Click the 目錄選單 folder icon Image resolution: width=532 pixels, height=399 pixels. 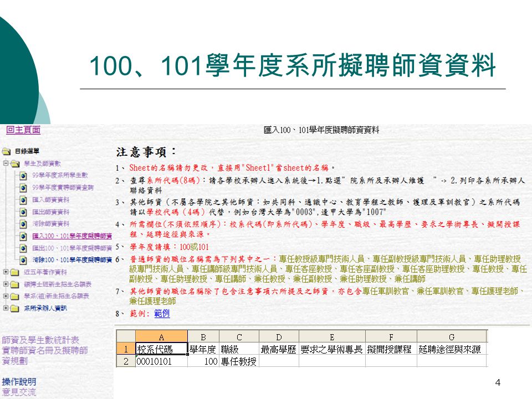tap(6, 151)
